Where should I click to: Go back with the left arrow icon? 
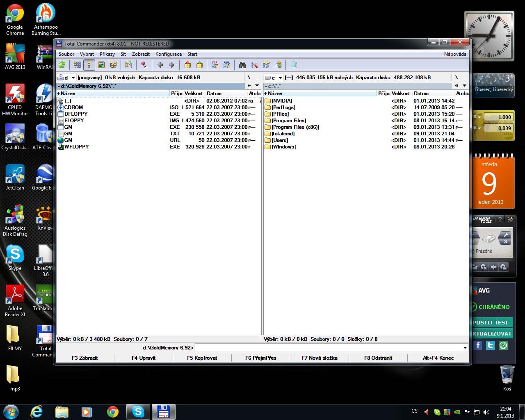pos(160,65)
